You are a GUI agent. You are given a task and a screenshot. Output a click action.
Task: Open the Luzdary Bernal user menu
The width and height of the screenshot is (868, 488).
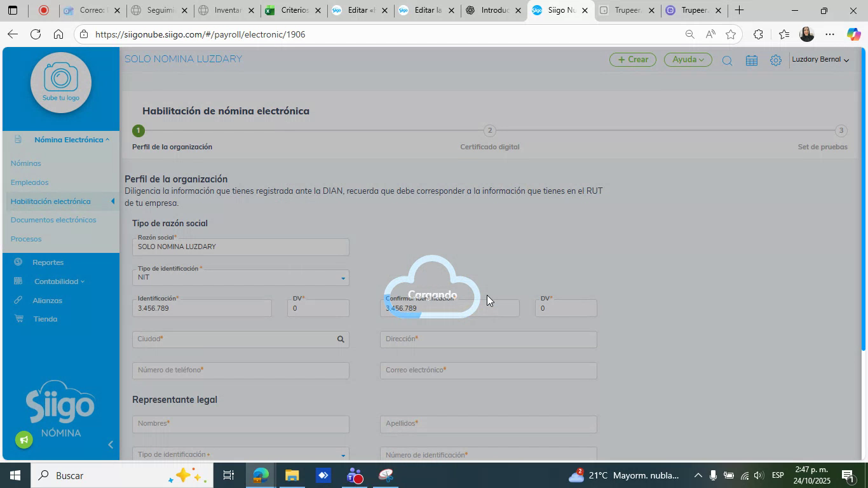tap(820, 60)
